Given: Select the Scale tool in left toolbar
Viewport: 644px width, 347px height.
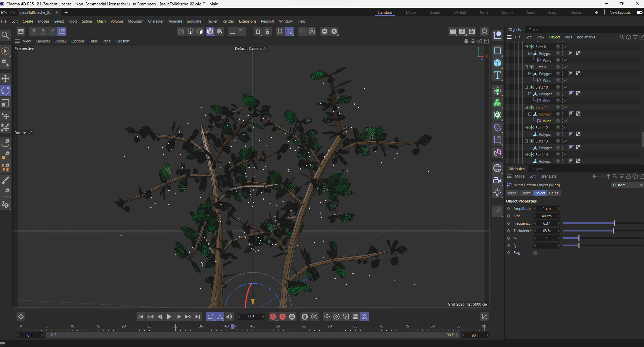Looking at the screenshot, I should [5, 103].
